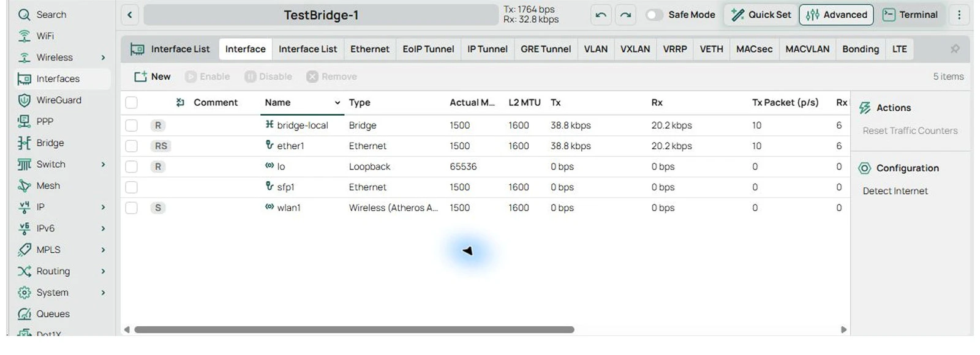Click Detect Internet link

coord(895,191)
